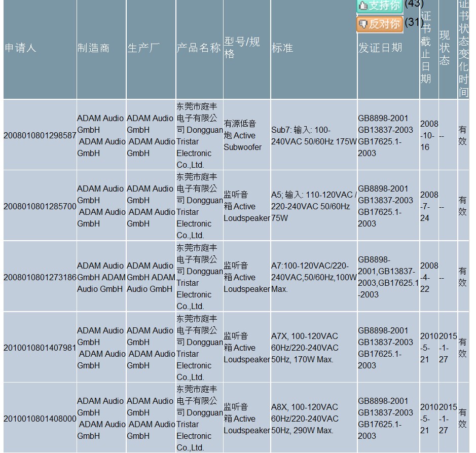Screen dimensions: 476x453
Task: Click the 有效 status in A8X row
Action: pos(462,419)
